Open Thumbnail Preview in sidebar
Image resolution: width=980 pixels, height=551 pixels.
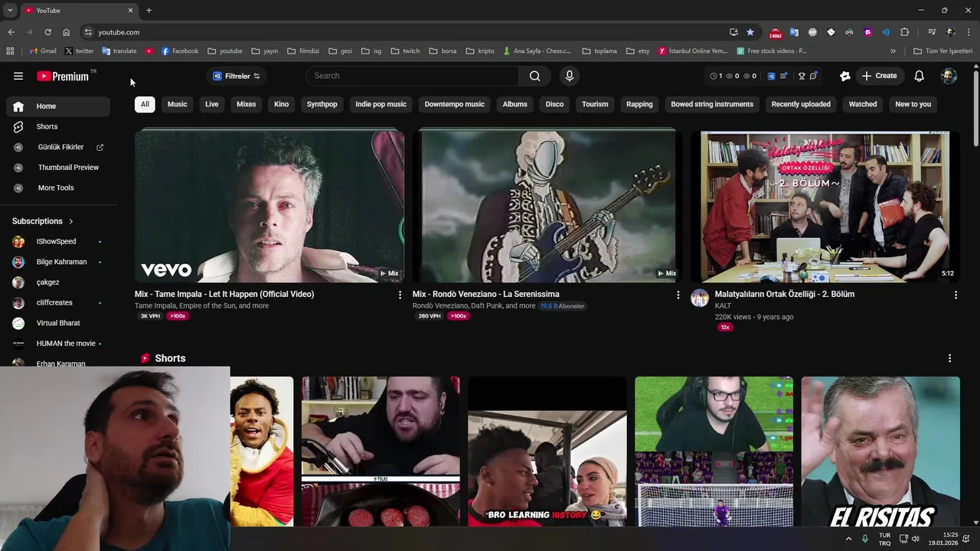tap(58, 168)
